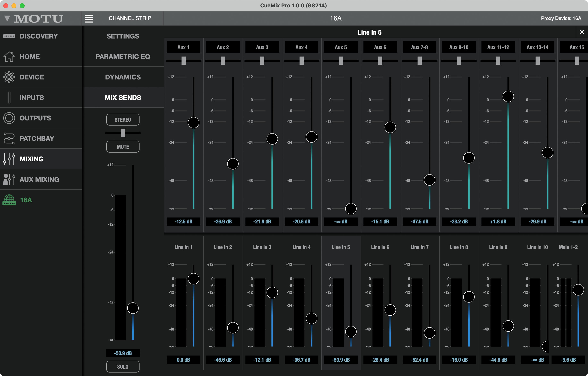Select the Line In 5 channel
The height and width of the screenshot is (376, 588).
(x=341, y=247)
